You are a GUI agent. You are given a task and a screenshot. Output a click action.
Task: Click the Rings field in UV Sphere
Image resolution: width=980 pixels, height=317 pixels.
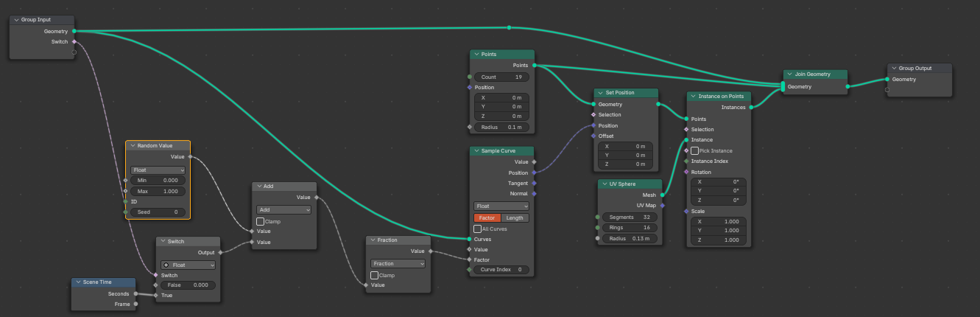point(630,228)
